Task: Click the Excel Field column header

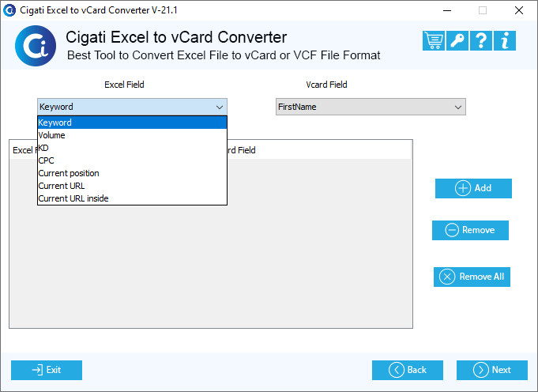Action: click(24, 150)
